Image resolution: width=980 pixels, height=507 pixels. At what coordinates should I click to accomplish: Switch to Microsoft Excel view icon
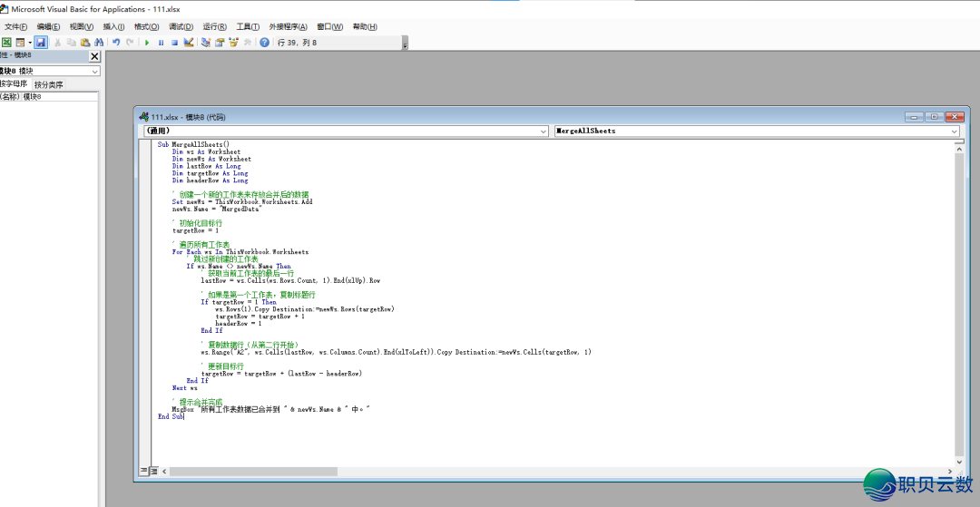(6, 43)
